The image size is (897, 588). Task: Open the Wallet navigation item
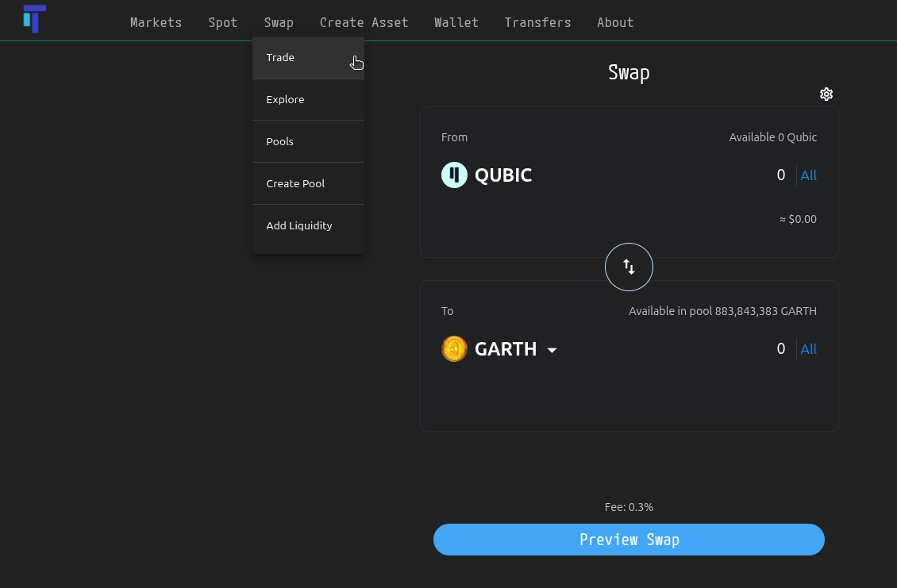[456, 22]
